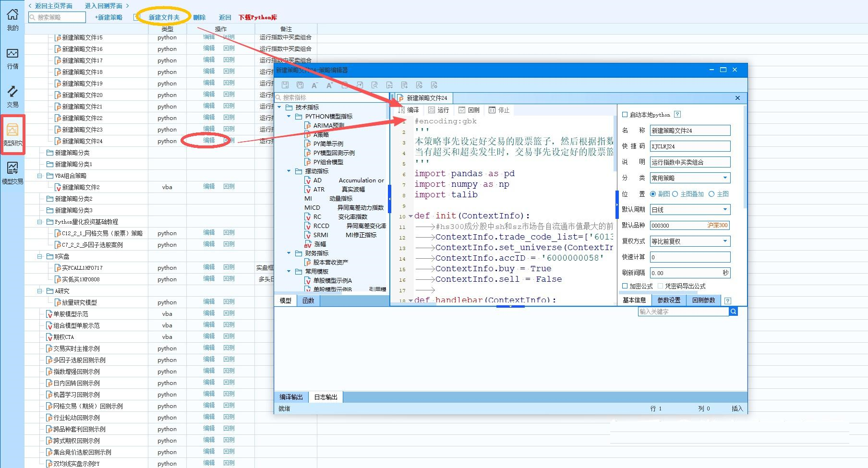Check the 加密公式 checkbox
The image size is (868, 468).
pos(625,286)
